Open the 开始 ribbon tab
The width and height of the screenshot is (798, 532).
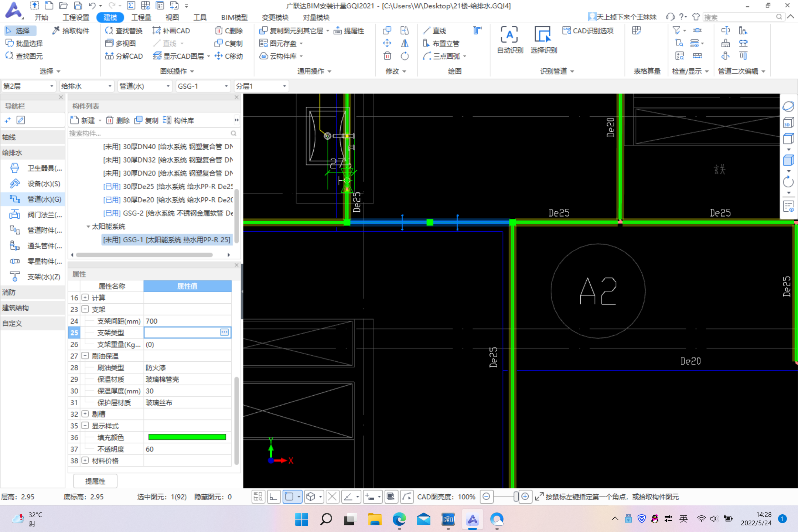pos(41,17)
